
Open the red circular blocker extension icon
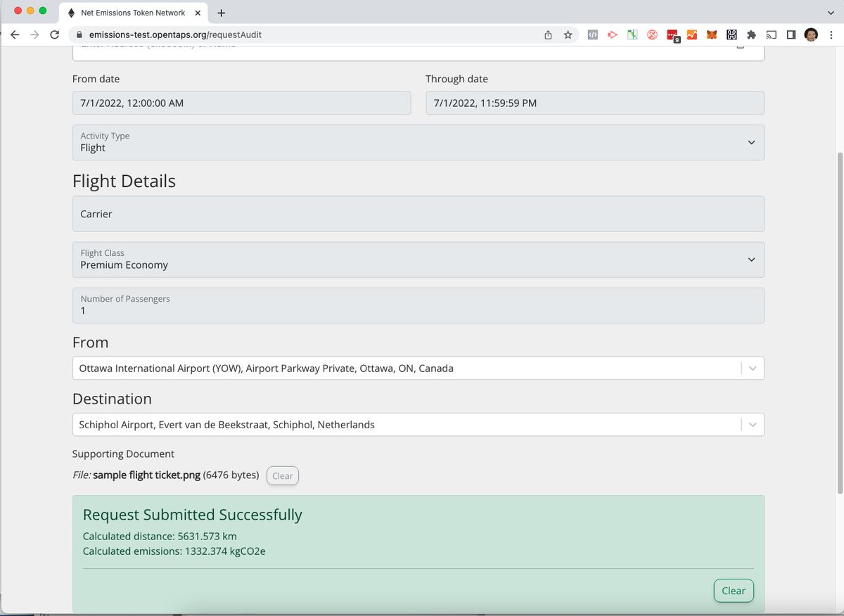point(652,34)
